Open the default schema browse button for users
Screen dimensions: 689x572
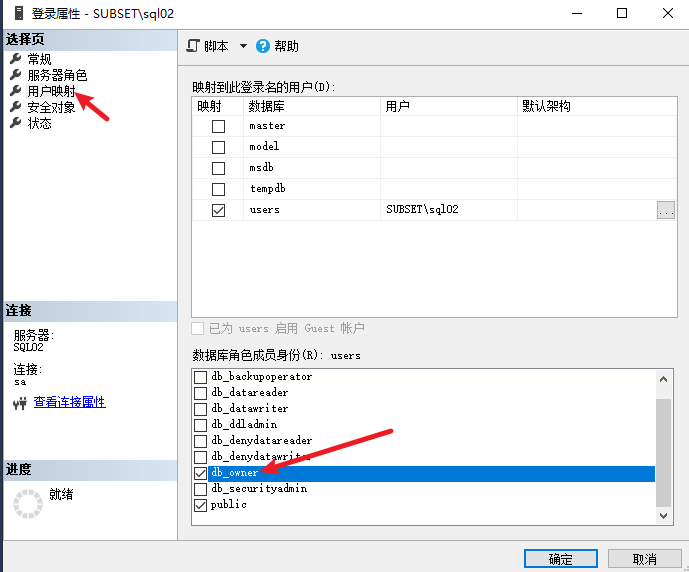[666, 210]
